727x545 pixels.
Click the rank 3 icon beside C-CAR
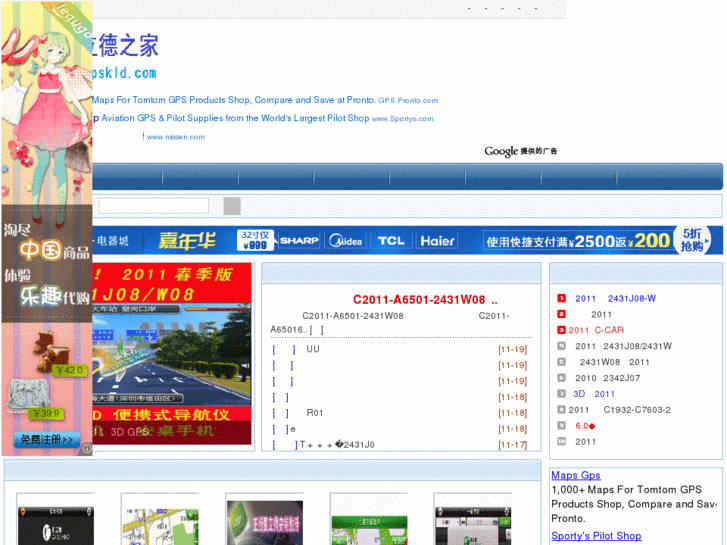pos(561,330)
